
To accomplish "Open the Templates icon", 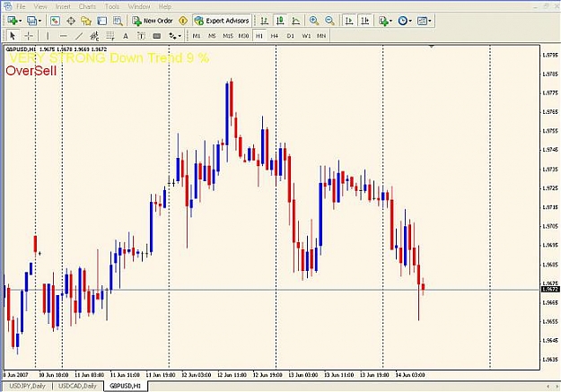I will coord(422,21).
